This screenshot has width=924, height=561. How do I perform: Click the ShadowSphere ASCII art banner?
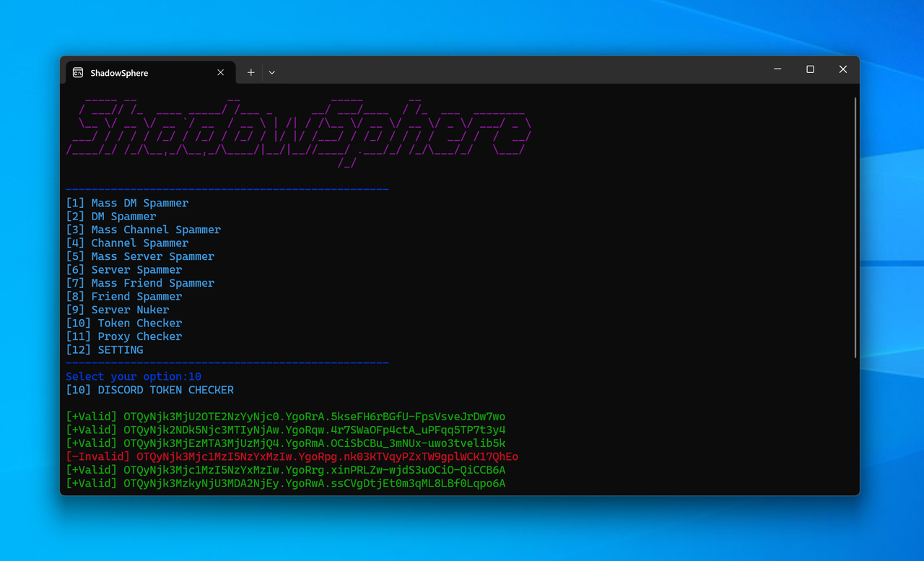[299, 133]
